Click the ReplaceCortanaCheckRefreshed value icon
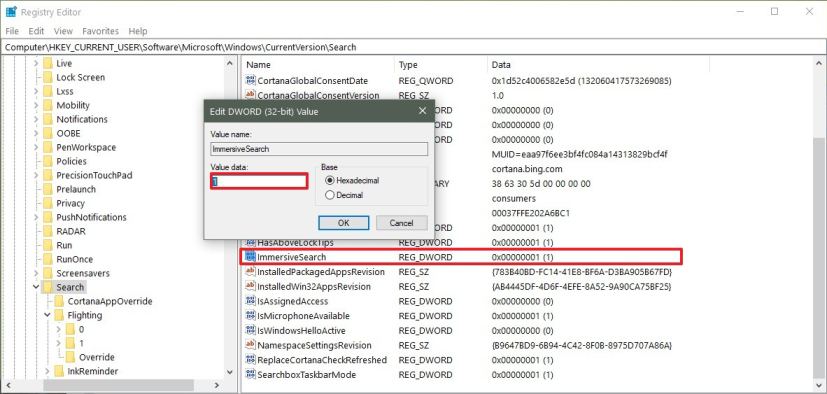Image resolution: width=827 pixels, height=394 pixels. [x=251, y=360]
